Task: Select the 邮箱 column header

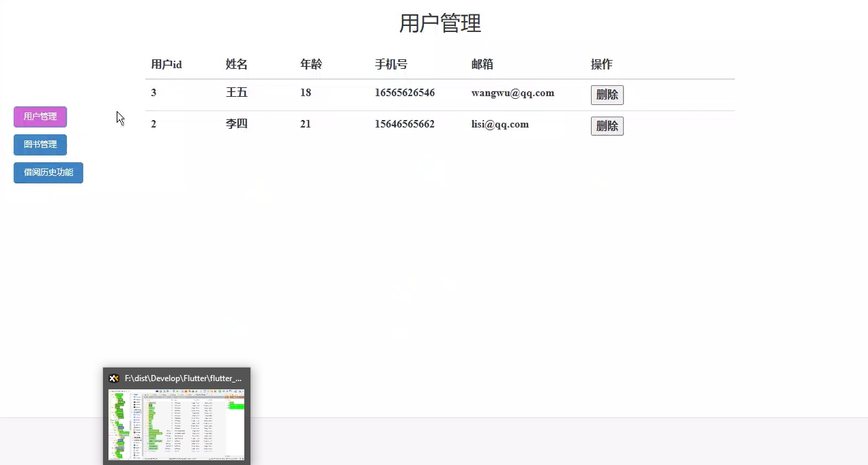Action: [482, 65]
